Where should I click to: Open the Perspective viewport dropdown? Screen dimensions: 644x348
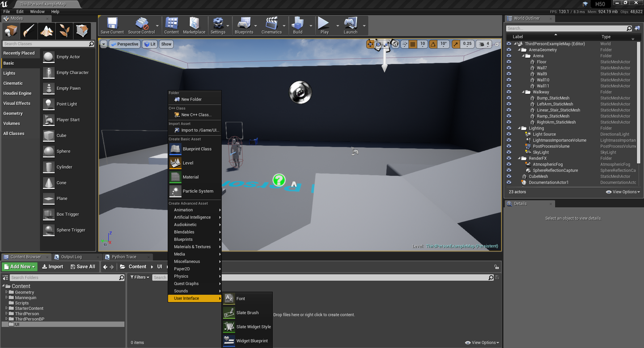pyautogui.click(x=124, y=44)
